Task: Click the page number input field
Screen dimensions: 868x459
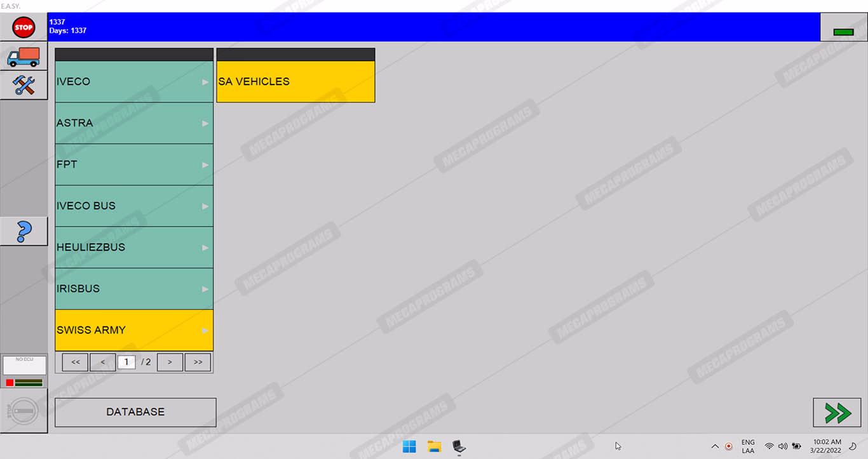Action: point(126,362)
